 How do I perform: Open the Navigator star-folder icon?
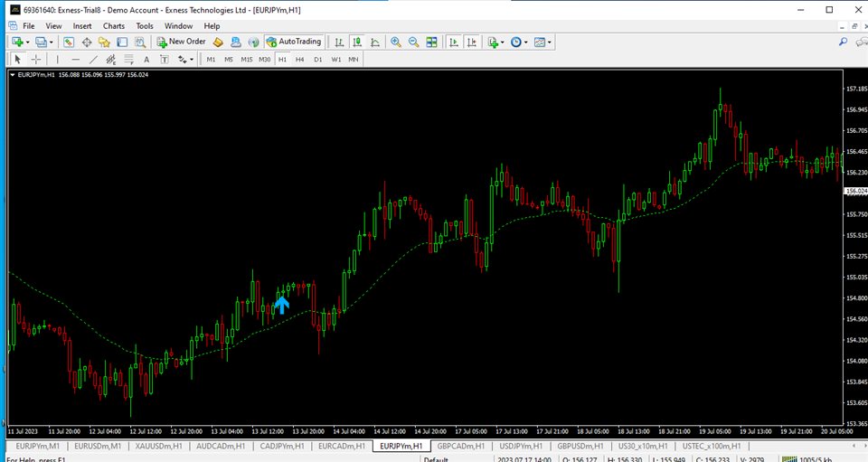[104, 42]
